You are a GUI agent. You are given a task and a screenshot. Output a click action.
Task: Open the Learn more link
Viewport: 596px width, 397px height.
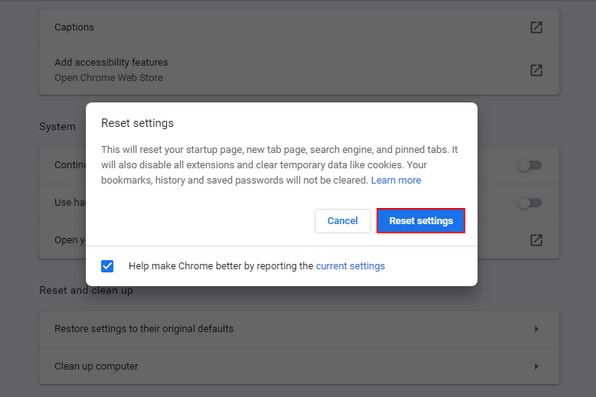coord(396,180)
